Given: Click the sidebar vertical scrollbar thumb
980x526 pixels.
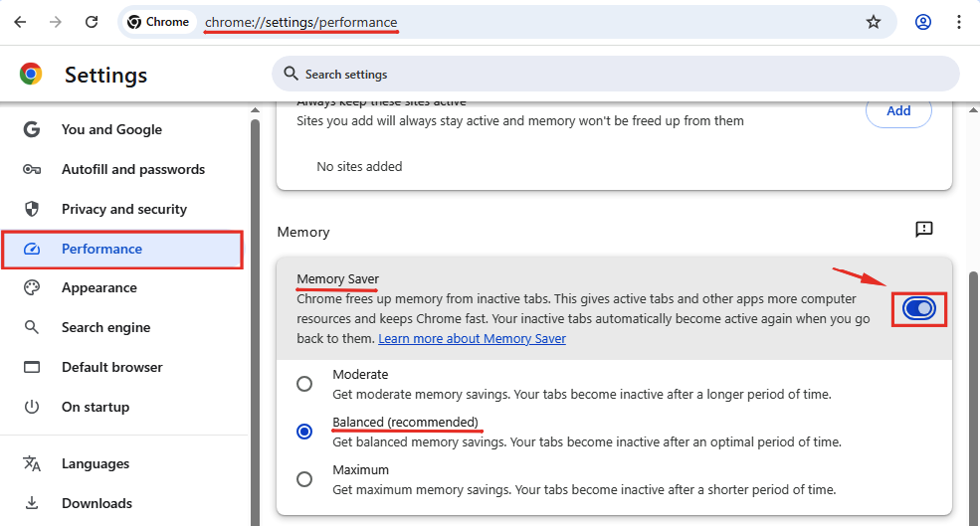Looking at the screenshot, I should [255, 322].
